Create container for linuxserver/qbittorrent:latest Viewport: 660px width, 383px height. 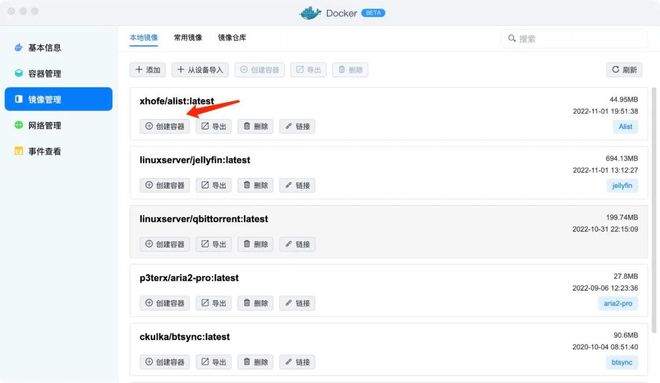tap(165, 244)
